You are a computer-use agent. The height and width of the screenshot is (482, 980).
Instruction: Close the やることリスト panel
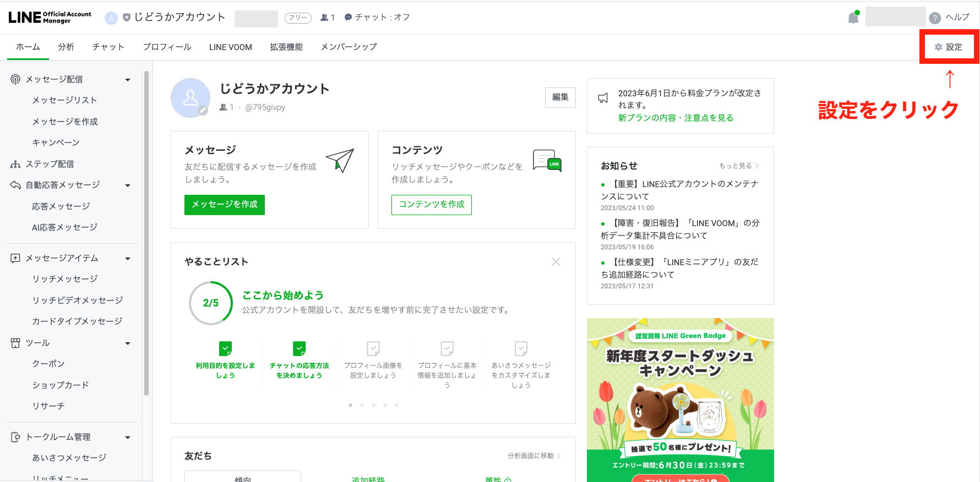[x=556, y=262]
